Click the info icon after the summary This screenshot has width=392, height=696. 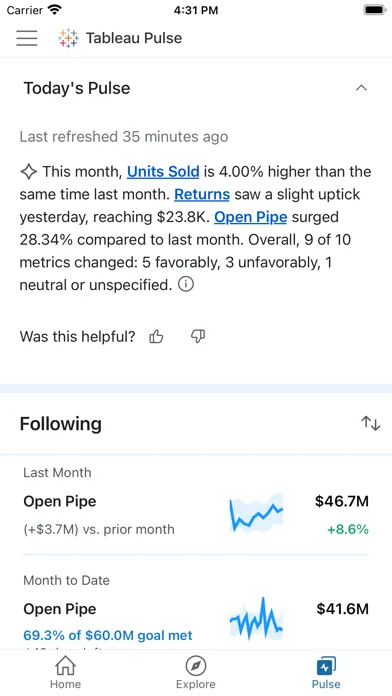pyautogui.click(x=186, y=285)
